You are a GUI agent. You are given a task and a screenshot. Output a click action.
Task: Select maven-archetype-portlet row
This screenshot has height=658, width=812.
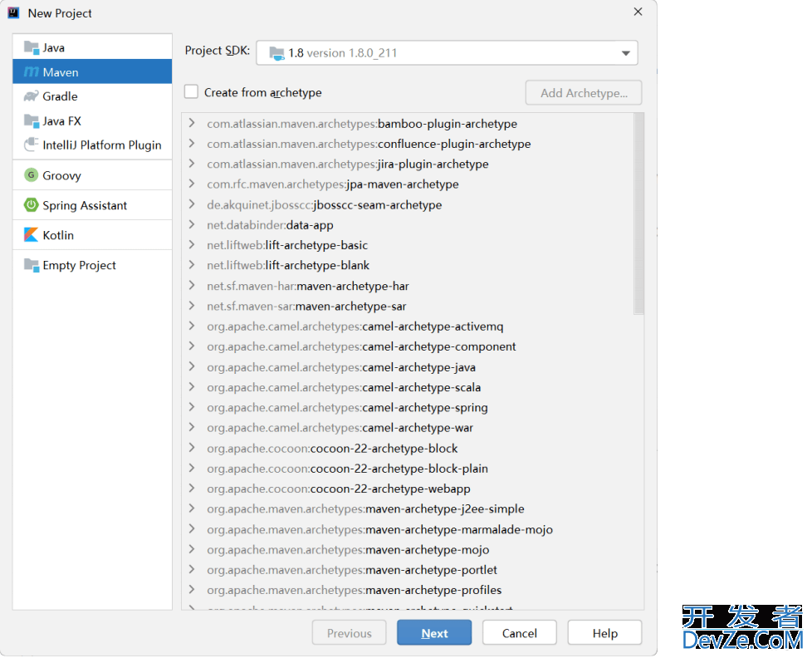(408, 569)
